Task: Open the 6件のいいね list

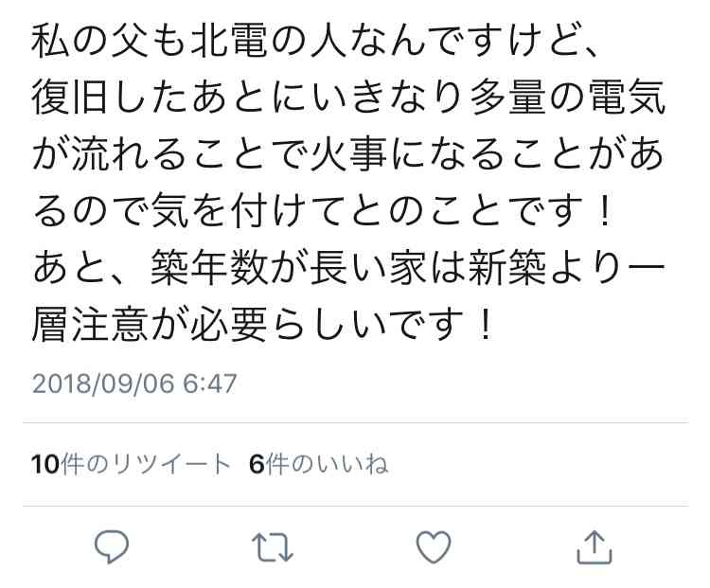Action: pos(319,464)
